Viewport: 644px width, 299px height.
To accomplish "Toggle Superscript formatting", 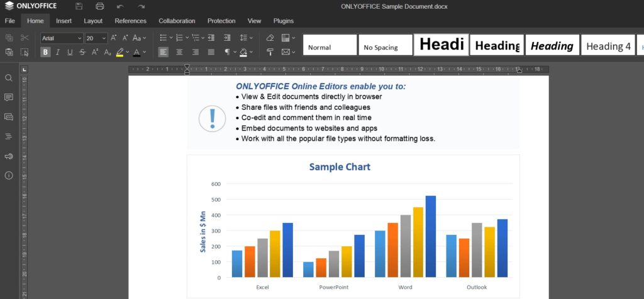I will [95, 52].
